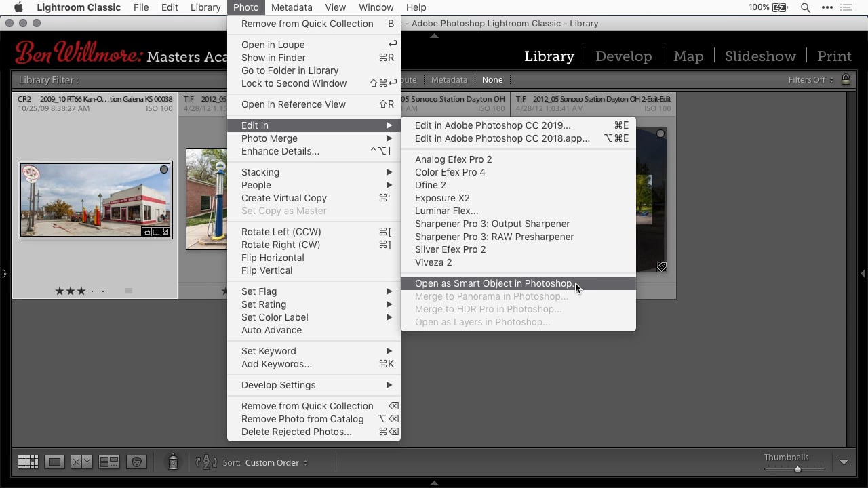Click the Library module tab
Screen dimensions: 868x488
point(549,56)
